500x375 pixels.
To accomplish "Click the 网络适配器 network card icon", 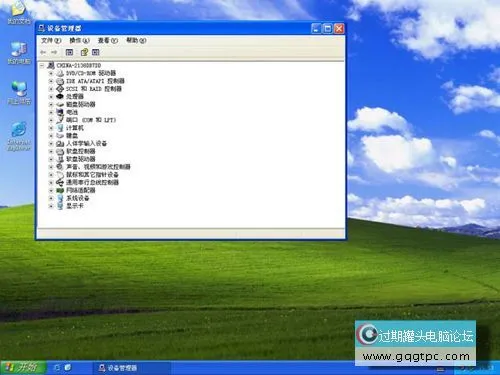I will pos(60,190).
